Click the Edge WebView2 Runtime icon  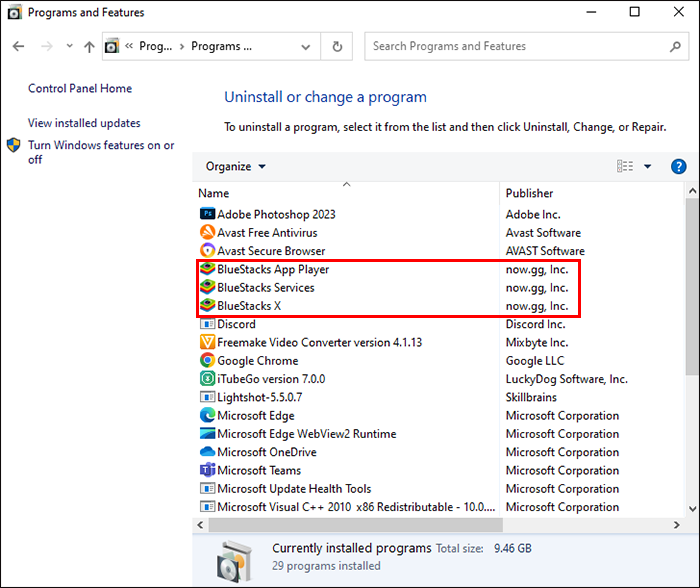click(207, 434)
